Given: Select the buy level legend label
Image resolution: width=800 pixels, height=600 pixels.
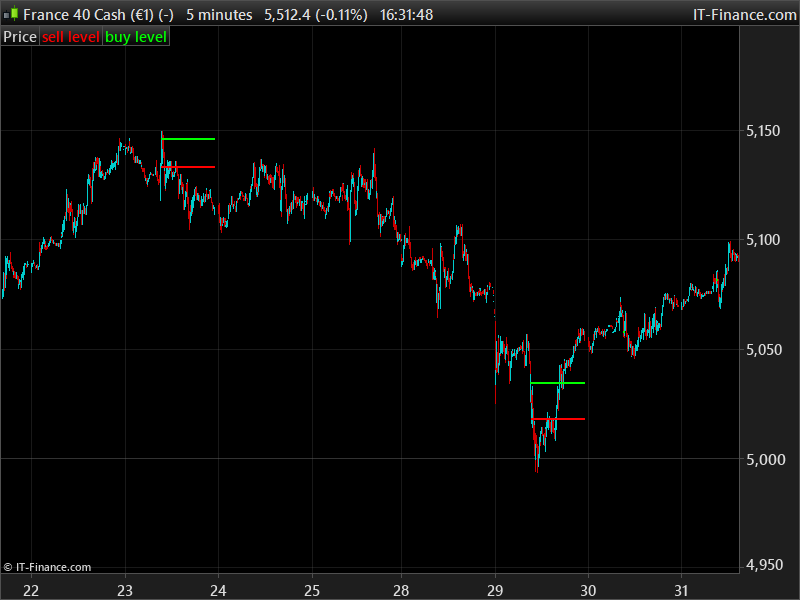Looking at the screenshot, I should coord(136,37).
